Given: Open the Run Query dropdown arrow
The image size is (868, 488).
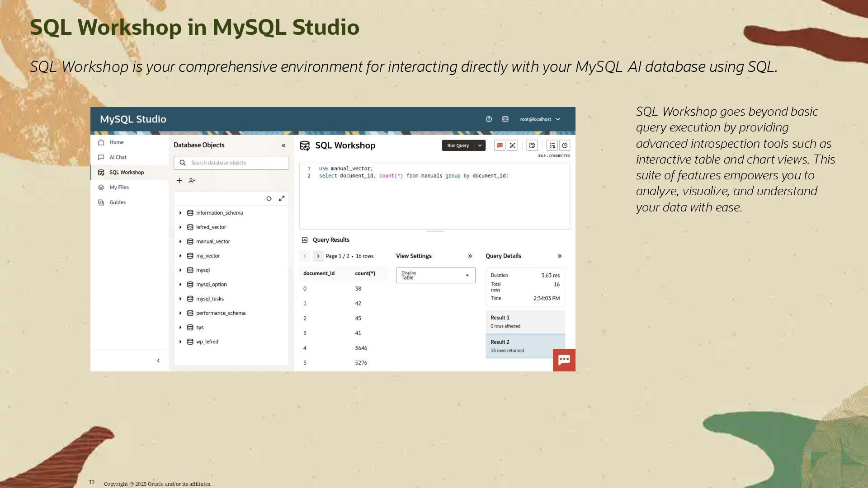Looking at the screenshot, I should click(480, 145).
